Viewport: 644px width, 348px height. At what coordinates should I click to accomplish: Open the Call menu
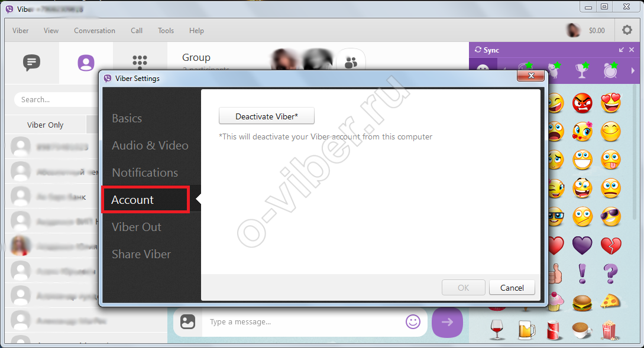tap(137, 30)
